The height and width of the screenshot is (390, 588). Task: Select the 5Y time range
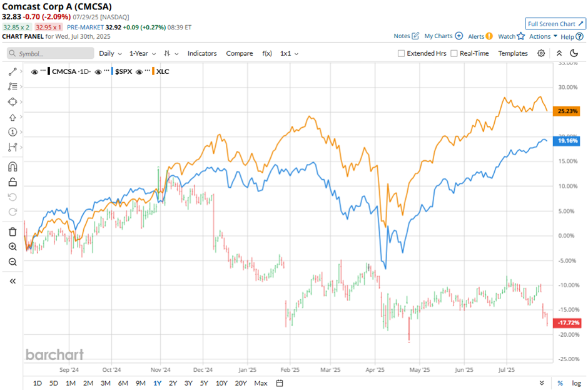(204, 383)
